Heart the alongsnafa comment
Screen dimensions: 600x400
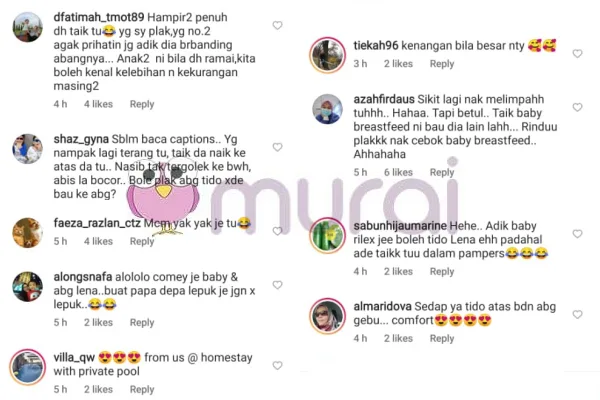277,285
